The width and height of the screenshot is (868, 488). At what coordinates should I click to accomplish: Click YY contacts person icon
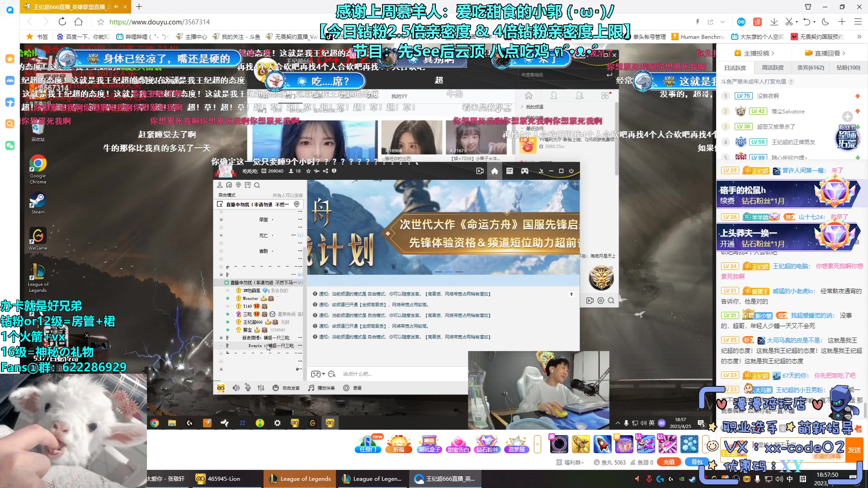(x=220, y=185)
